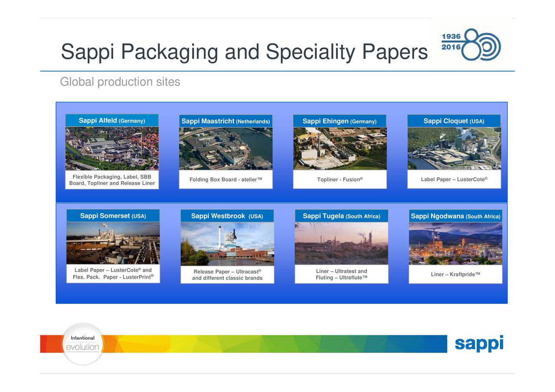Select the 'Sappi Maastricht (Netherlands)' header

pyautogui.click(x=226, y=121)
